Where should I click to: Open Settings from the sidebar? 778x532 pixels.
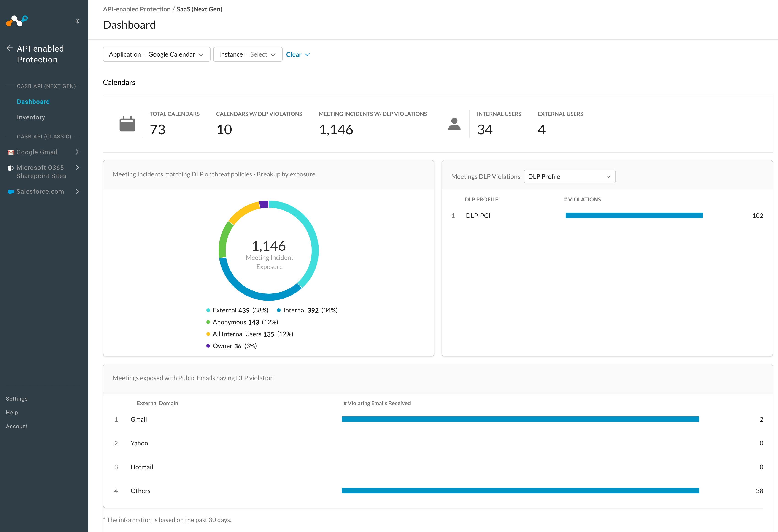(x=16, y=398)
